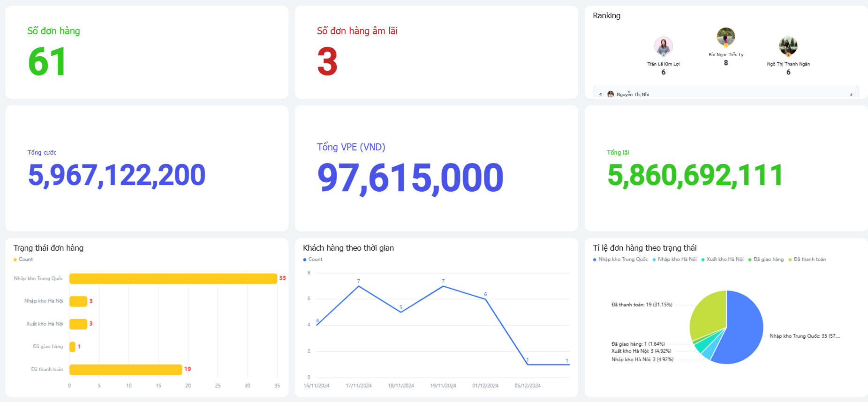Select the blue Nhập kho Trung Quốc pie slice
The height and width of the screenshot is (402, 868).
(x=746, y=328)
